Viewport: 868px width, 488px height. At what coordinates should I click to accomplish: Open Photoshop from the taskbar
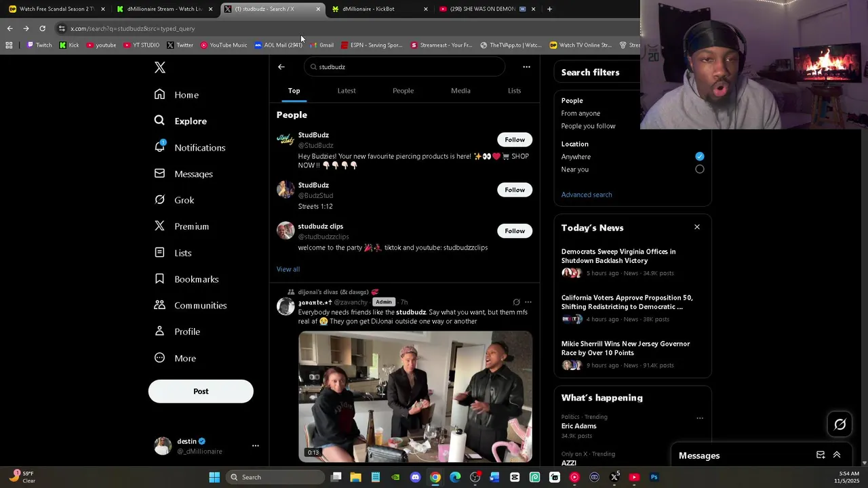[x=654, y=477]
